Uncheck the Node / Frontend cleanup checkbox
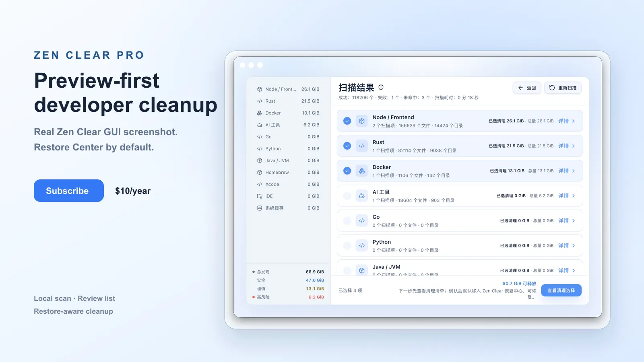The image size is (644, 362). click(x=347, y=121)
